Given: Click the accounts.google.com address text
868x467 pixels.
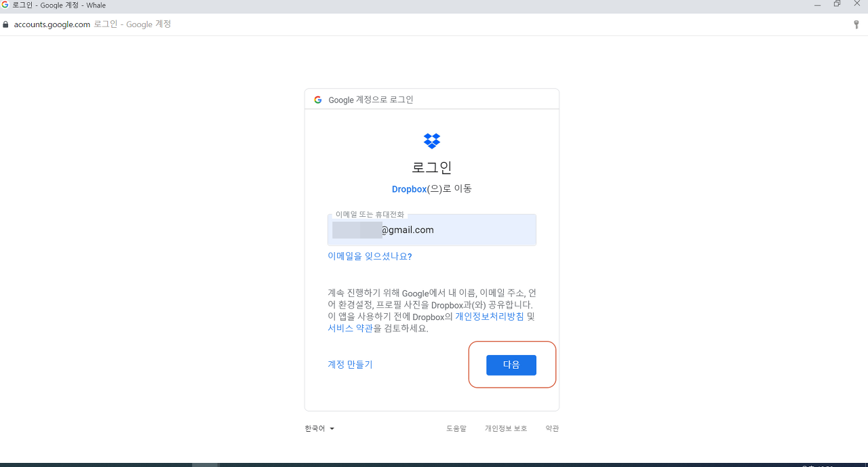Looking at the screenshot, I should 52,24.
